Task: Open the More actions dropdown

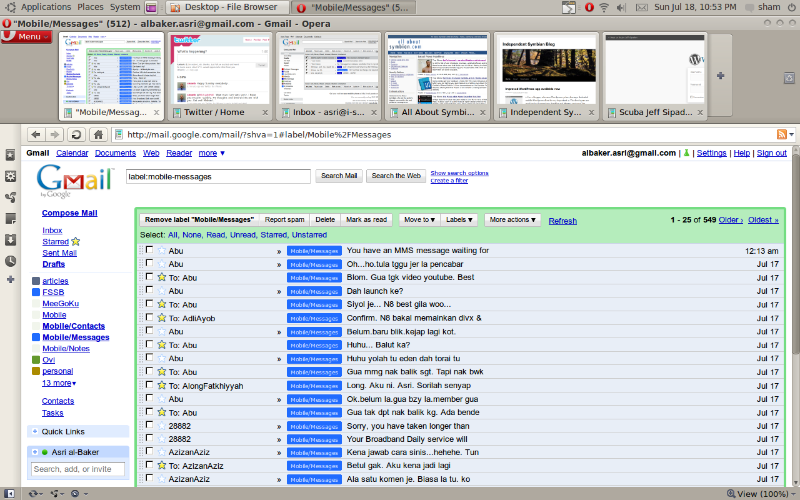Action: coord(512,219)
